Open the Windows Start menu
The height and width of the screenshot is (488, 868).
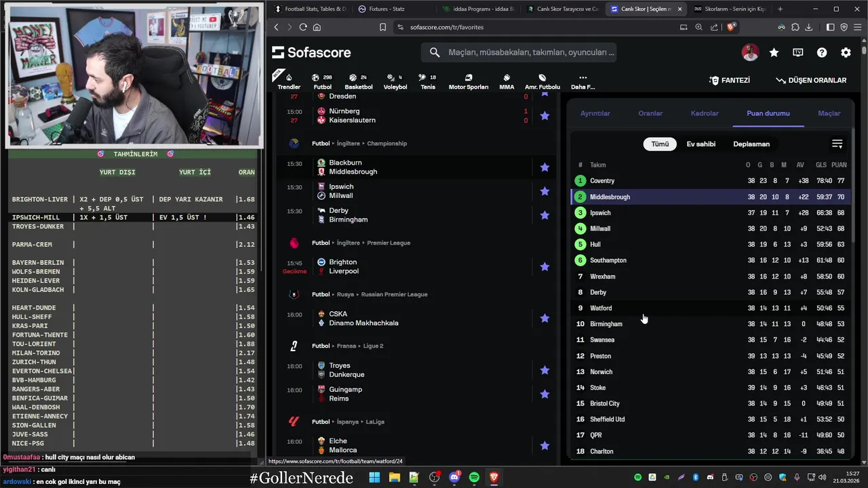pyautogui.click(x=374, y=477)
